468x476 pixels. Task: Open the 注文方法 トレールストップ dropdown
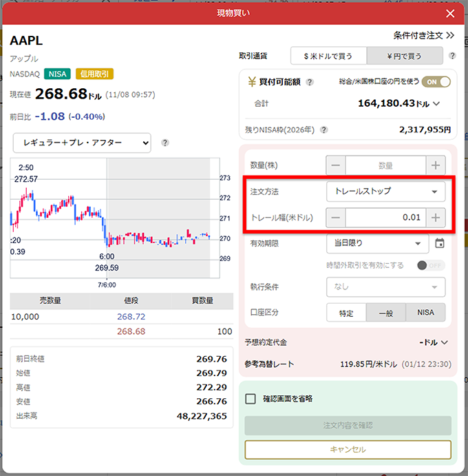pyautogui.click(x=385, y=192)
